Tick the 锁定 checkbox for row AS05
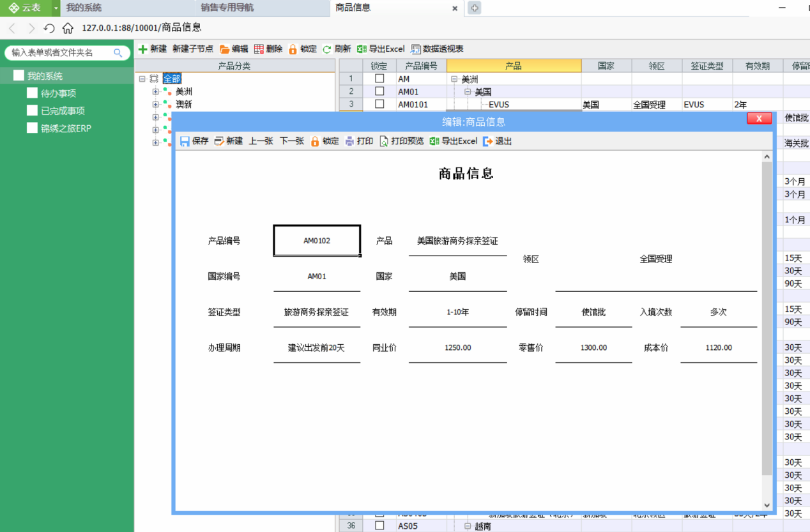This screenshot has height=532, width=810. pyautogui.click(x=379, y=526)
